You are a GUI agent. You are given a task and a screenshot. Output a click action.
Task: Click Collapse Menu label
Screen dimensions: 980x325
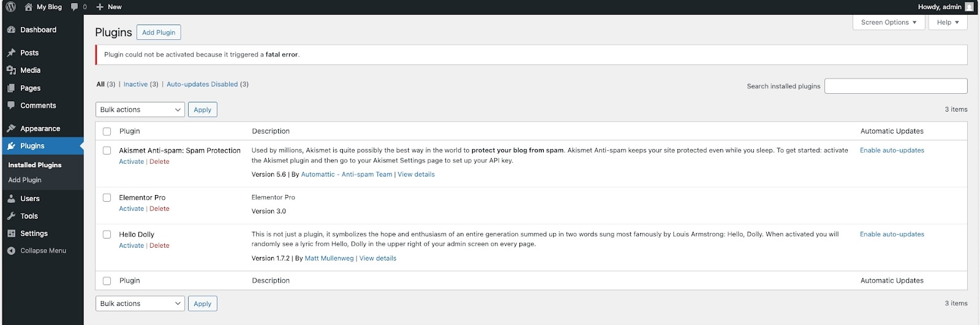(x=43, y=251)
